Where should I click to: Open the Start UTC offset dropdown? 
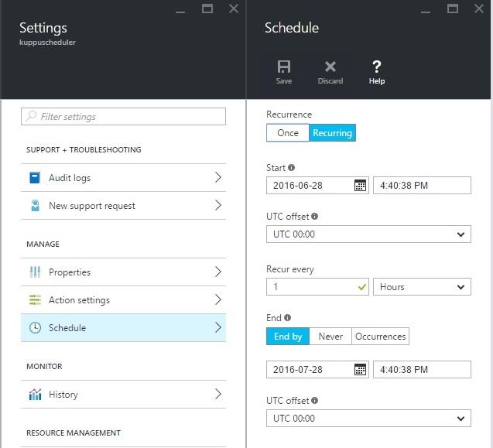point(368,234)
